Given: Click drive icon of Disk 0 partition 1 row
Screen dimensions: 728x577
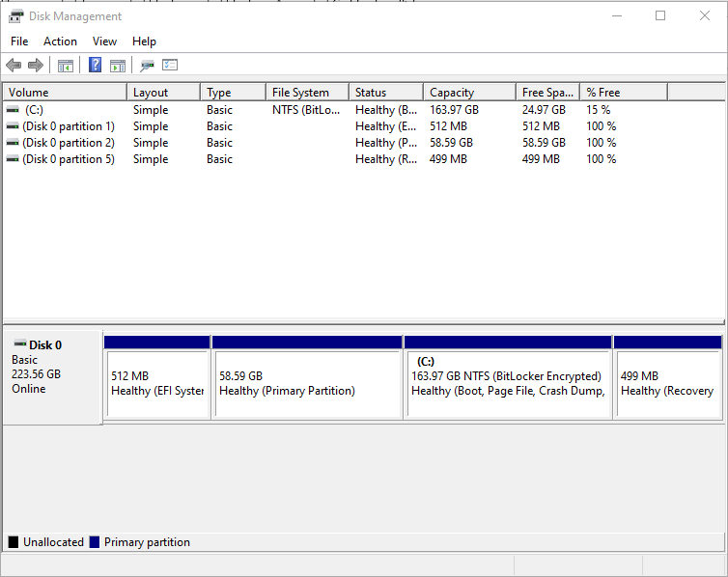Looking at the screenshot, I should [13, 126].
